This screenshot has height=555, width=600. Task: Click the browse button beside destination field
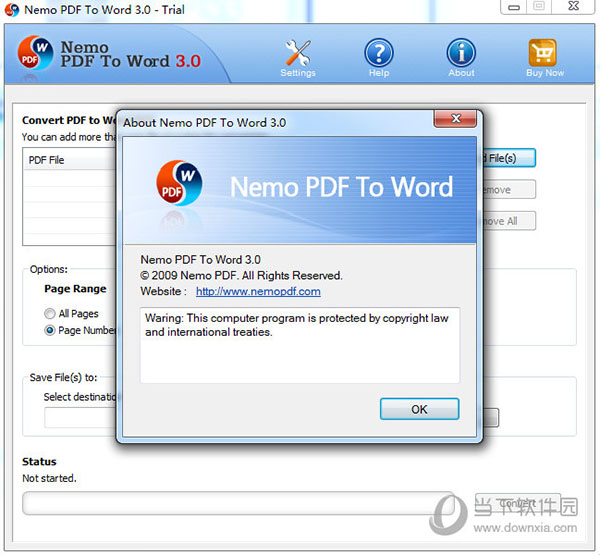(491, 417)
